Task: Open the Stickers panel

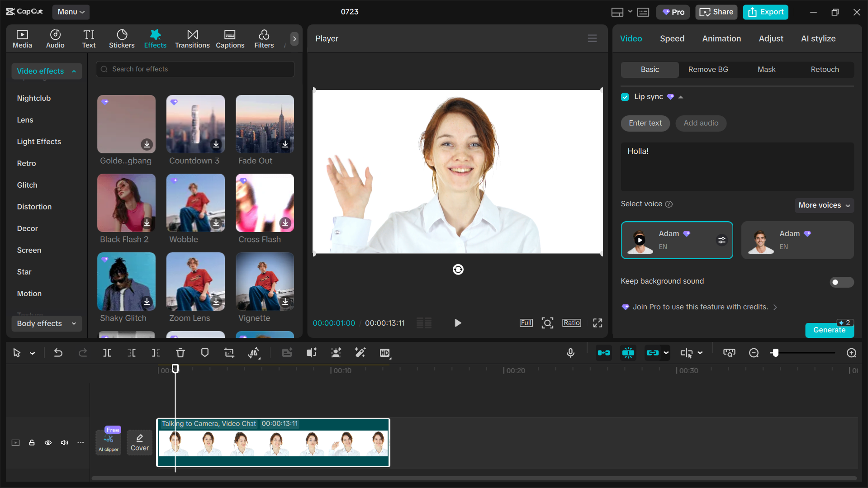Action: 121,38
